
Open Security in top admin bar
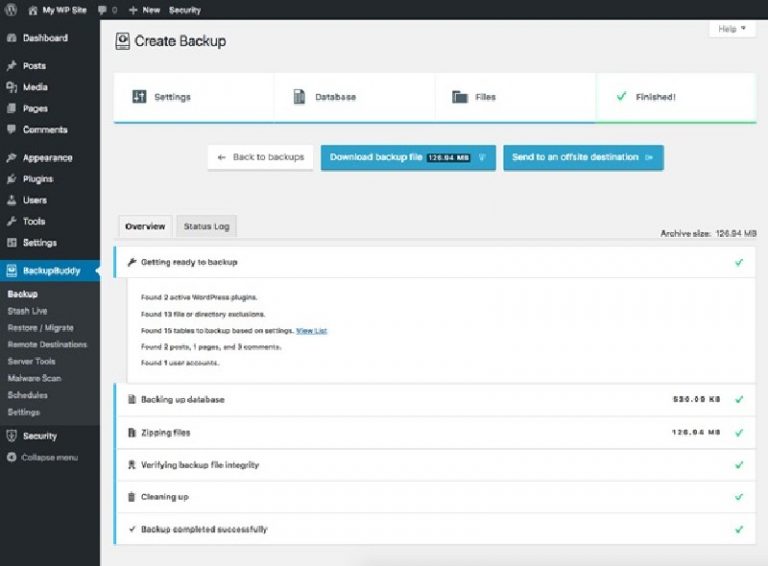pos(185,10)
